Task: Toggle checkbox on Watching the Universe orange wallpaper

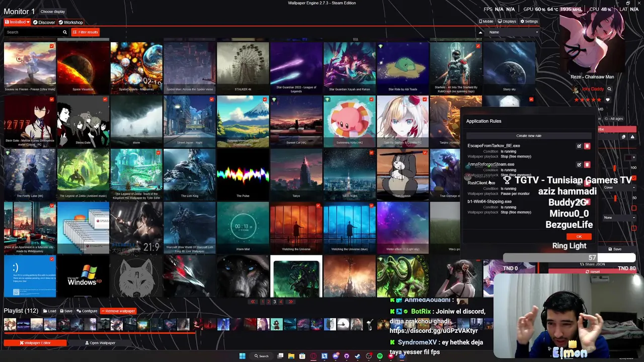Action: click(x=318, y=206)
